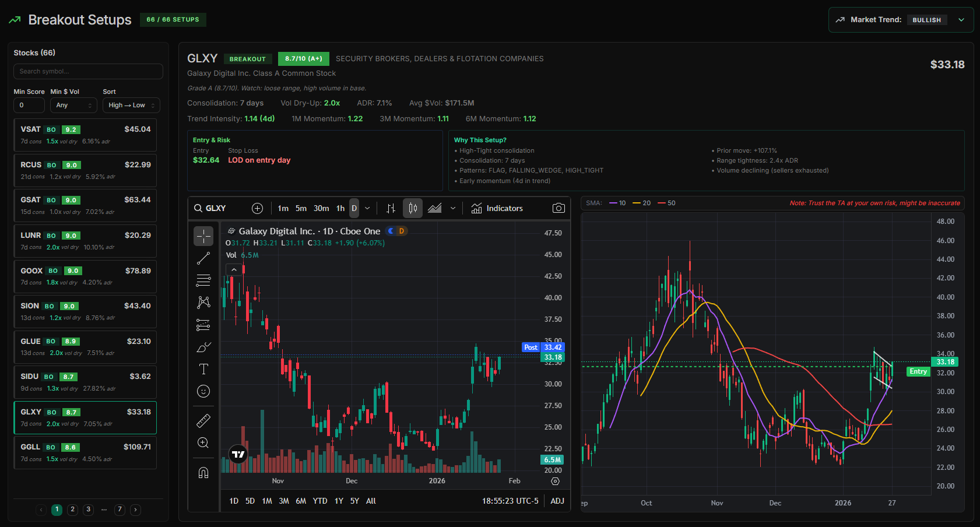Activate the Measure ruler tool
This screenshot has width=980, height=527.
(x=203, y=420)
